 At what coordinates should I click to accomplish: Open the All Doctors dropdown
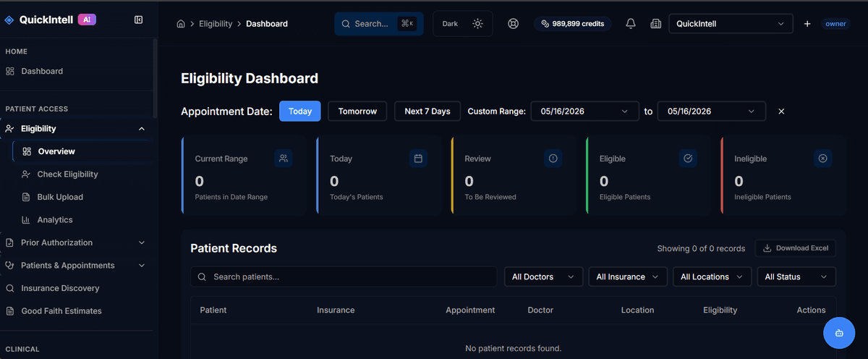pyautogui.click(x=543, y=276)
